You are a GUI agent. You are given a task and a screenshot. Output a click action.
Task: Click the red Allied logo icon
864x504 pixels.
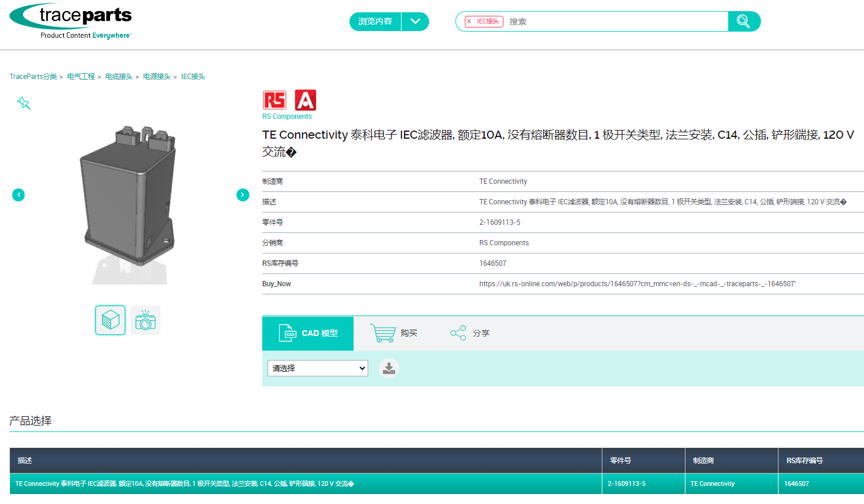click(x=305, y=101)
